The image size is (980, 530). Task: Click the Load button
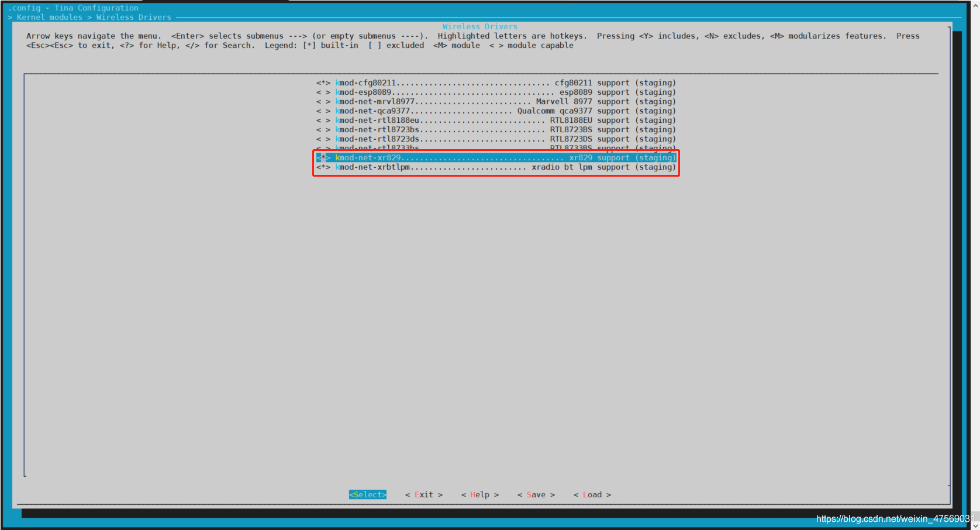click(592, 495)
